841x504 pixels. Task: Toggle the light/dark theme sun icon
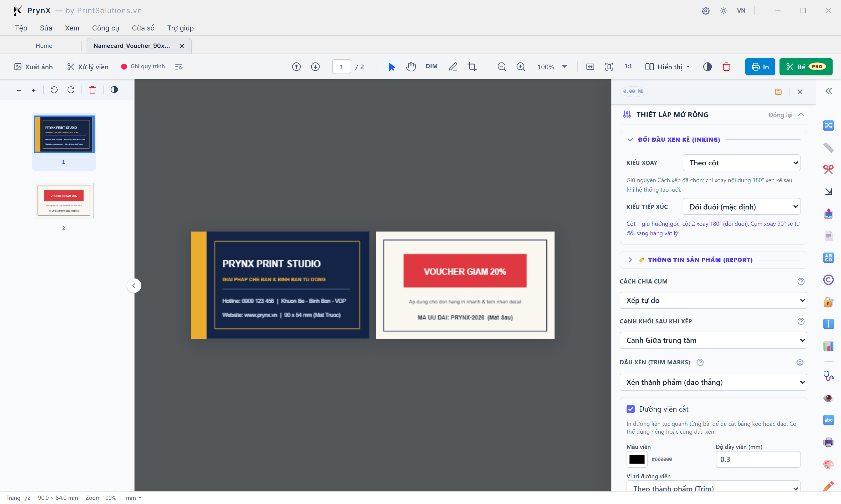(x=723, y=10)
